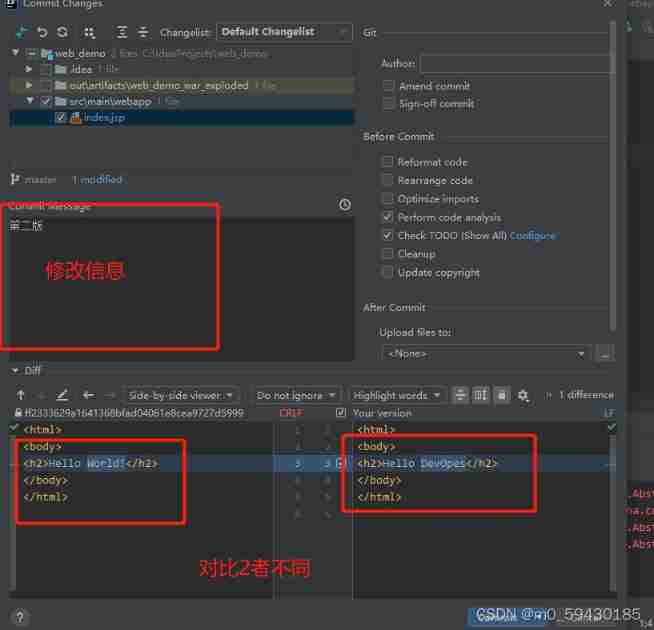654x630 pixels.
Task: Collapse the src\main\webapp folder node
Action: (30, 101)
